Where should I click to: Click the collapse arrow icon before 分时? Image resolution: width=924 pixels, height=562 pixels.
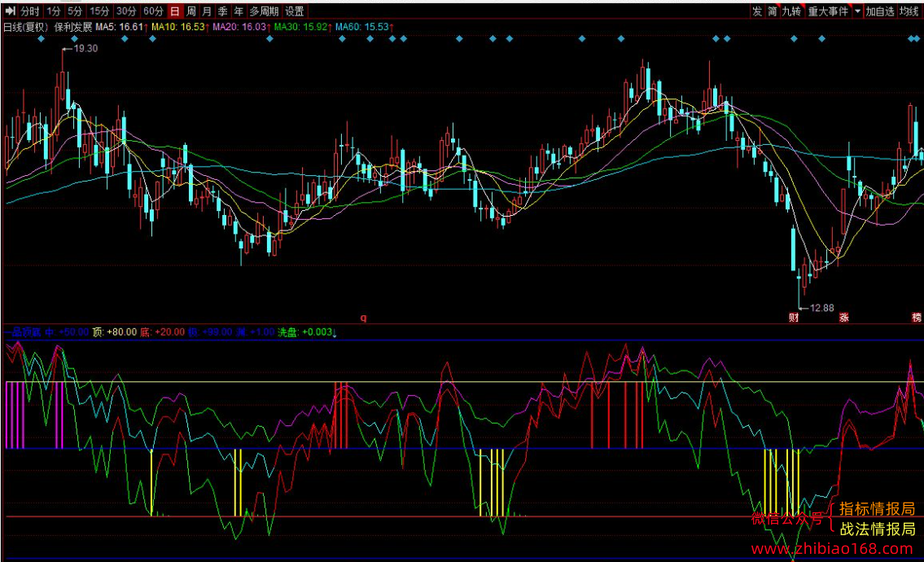click(x=10, y=11)
